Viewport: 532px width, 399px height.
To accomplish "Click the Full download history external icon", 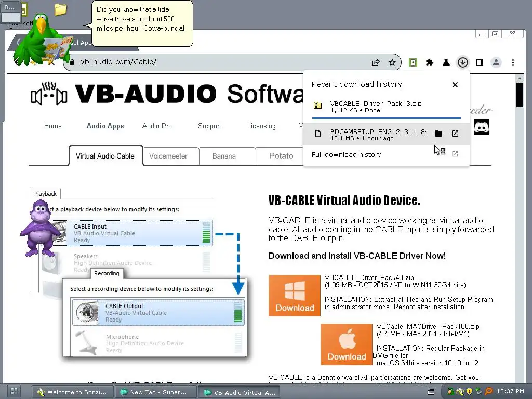I will tap(455, 154).
